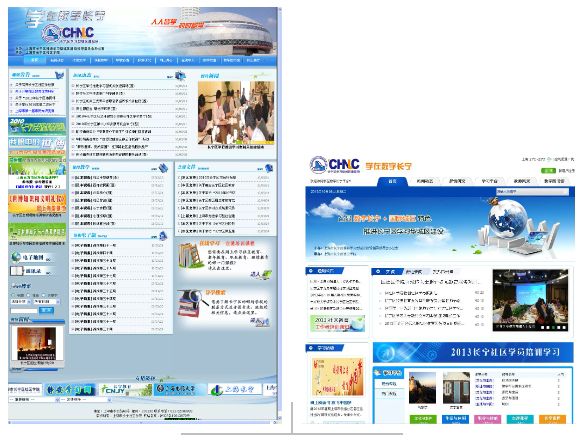Expand the first friendly links dropdown at bottom
The height and width of the screenshot is (443, 585).
[x=34, y=399]
